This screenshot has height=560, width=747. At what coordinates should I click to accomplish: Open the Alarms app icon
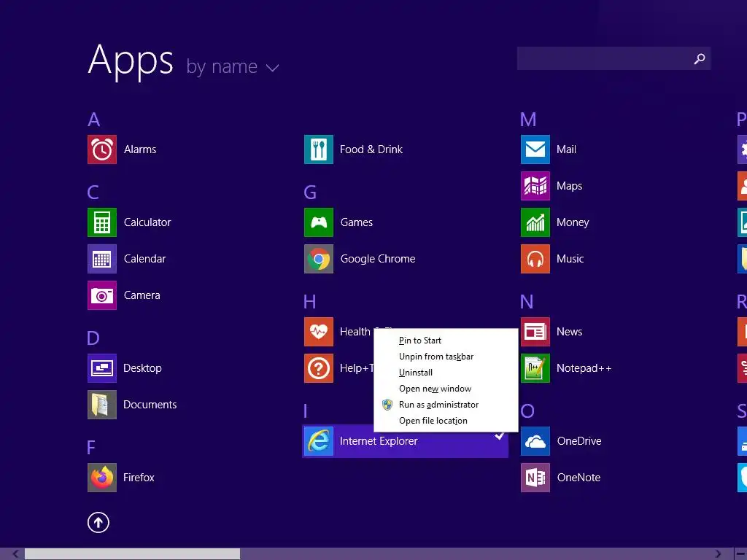point(102,149)
